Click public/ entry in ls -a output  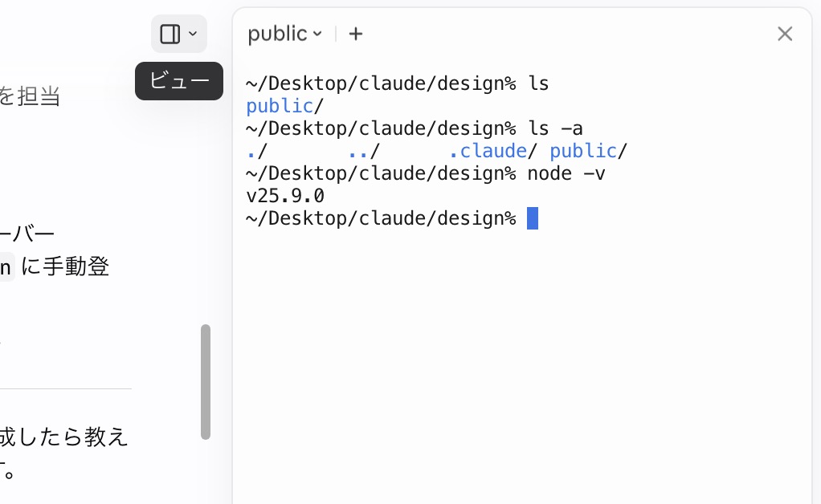tap(588, 151)
